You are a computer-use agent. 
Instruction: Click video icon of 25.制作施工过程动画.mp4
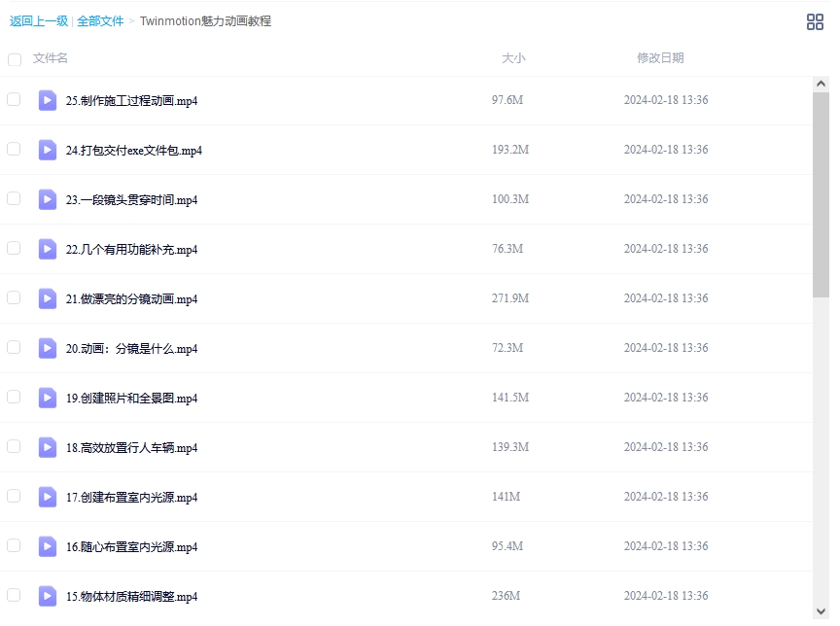pos(47,100)
